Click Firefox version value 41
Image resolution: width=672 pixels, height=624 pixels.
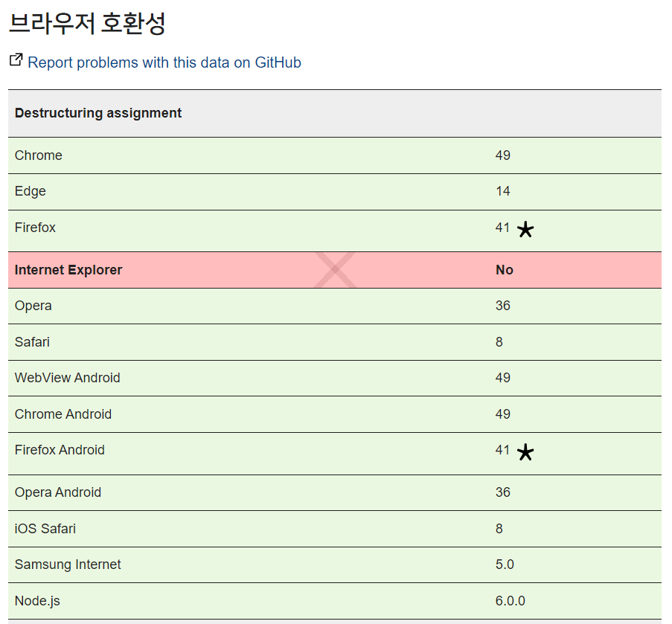503,228
